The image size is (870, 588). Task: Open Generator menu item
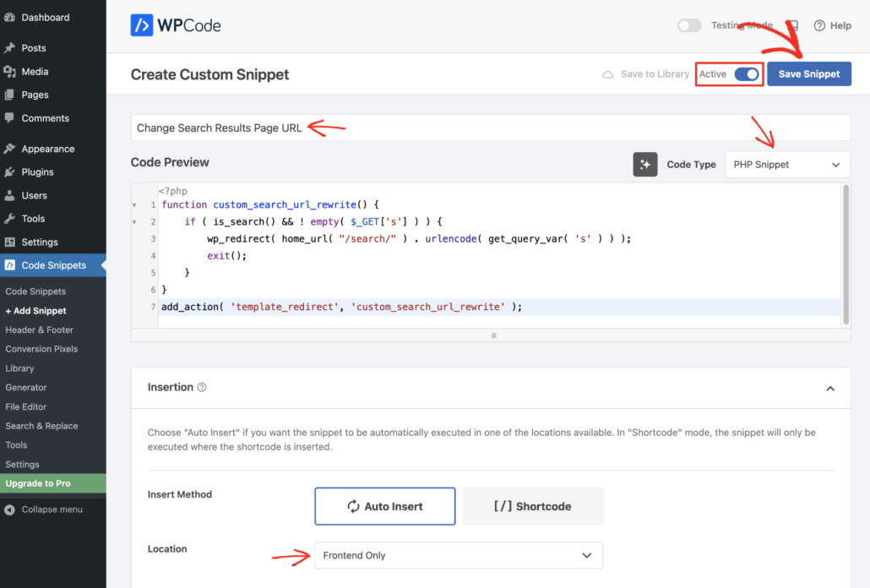tap(26, 387)
